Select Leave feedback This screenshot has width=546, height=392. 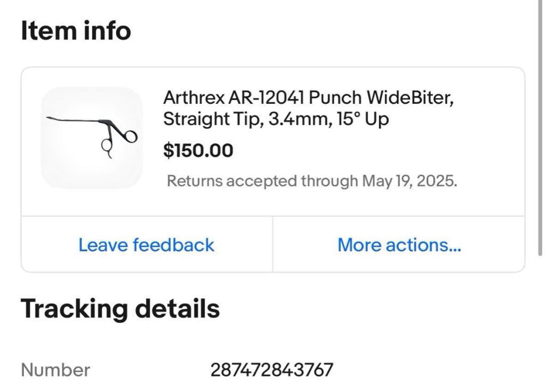click(146, 245)
